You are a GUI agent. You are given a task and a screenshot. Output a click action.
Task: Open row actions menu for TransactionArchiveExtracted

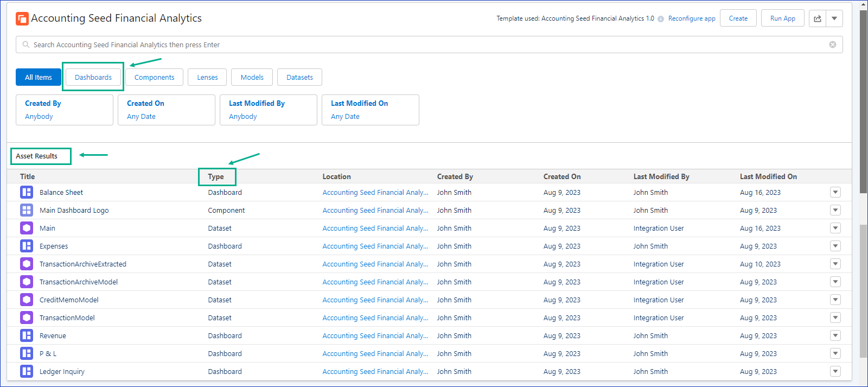[835, 264]
